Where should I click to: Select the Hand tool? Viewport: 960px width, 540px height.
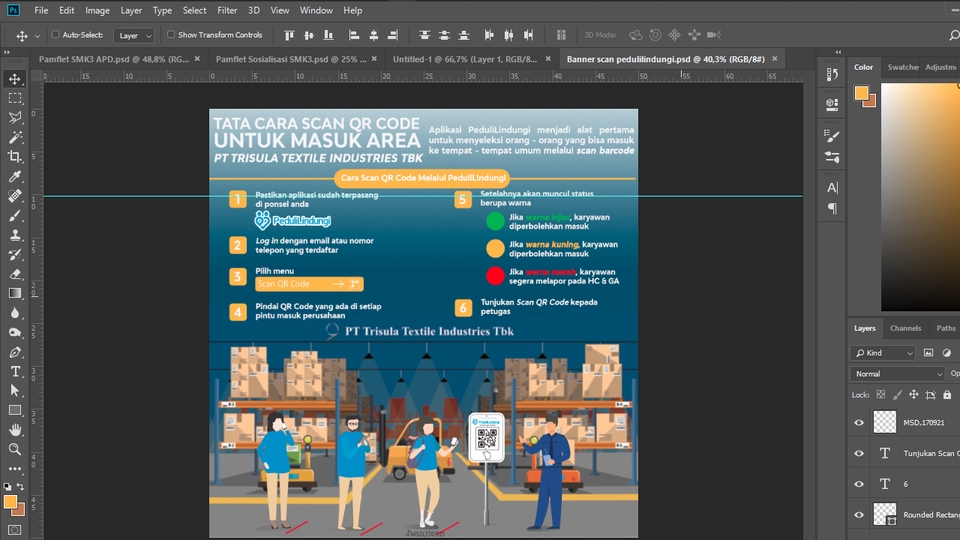15,430
